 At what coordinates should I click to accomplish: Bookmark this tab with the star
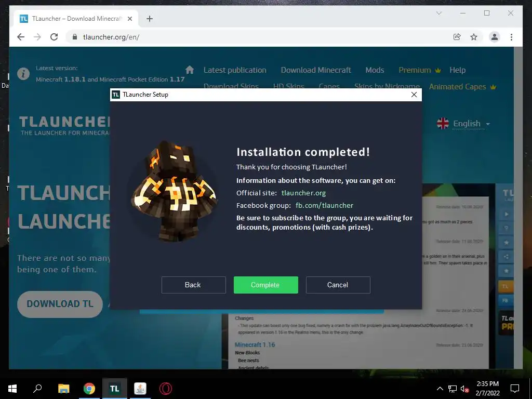(474, 37)
